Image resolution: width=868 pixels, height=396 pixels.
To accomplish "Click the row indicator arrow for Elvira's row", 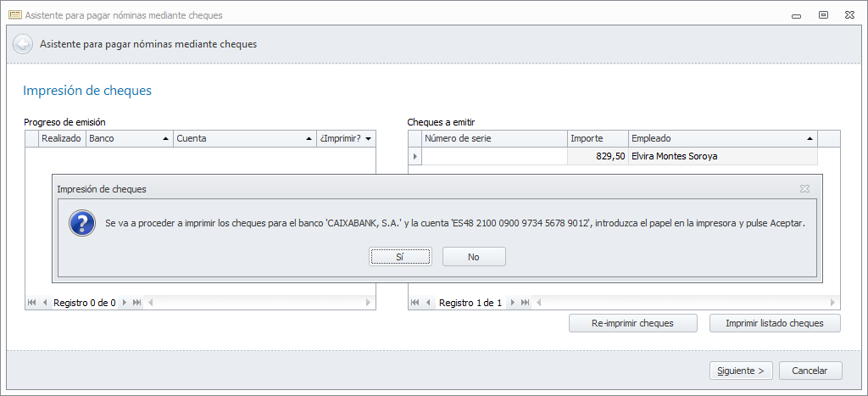I will [x=415, y=156].
